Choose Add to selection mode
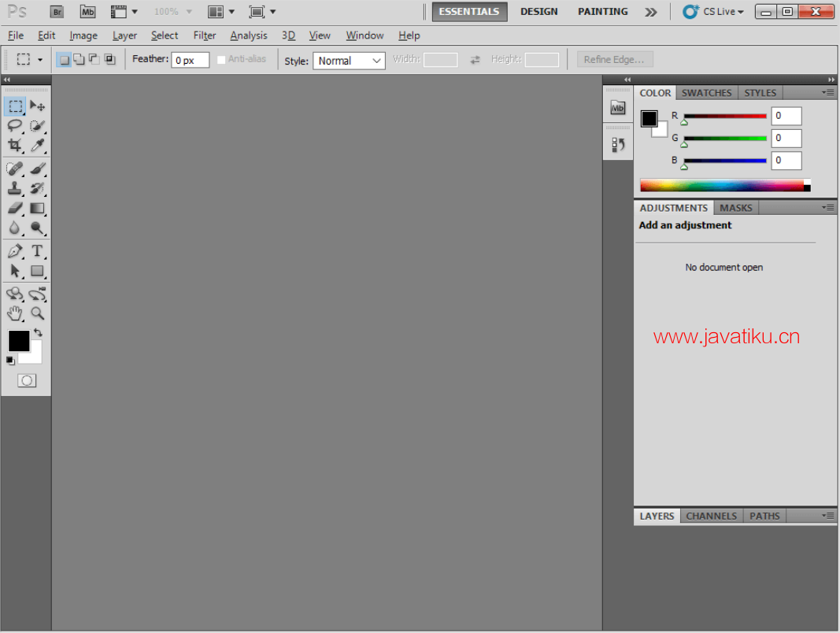This screenshot has height=633, width=840. [79, 60]
